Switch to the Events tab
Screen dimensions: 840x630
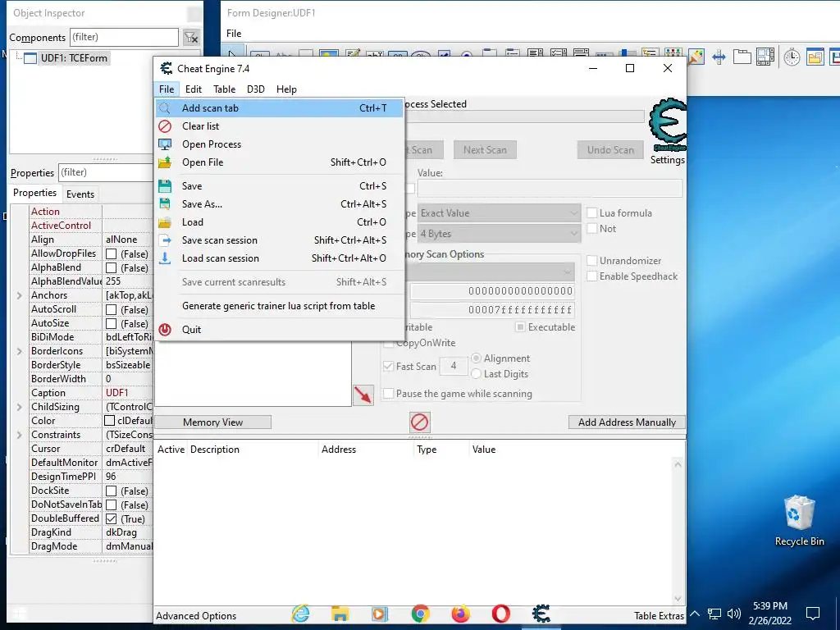pyautogui.click(x=80, y=194)
